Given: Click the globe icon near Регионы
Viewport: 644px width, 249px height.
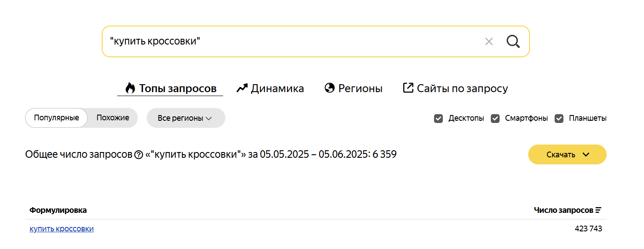Looking at the screenshot, I should pyautogui.click(x=330, y=88).
